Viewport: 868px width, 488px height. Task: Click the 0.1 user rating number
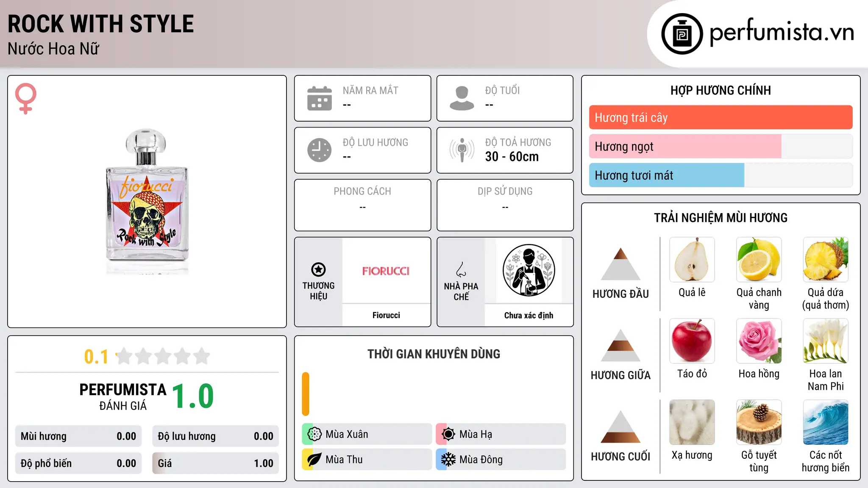(x=96, y=357)
